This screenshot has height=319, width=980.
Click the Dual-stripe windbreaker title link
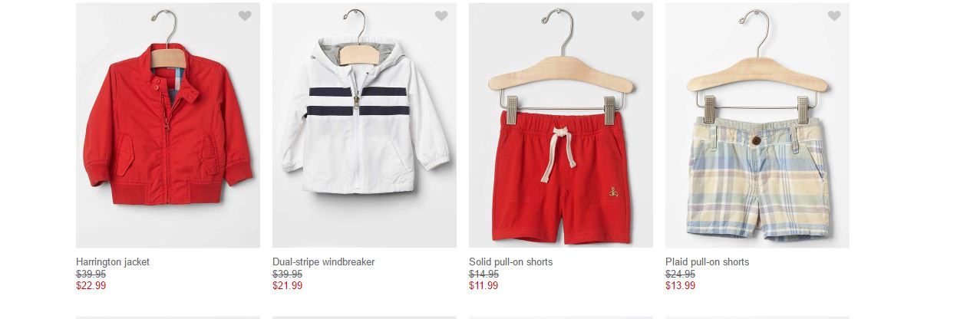tap(324, 262)
